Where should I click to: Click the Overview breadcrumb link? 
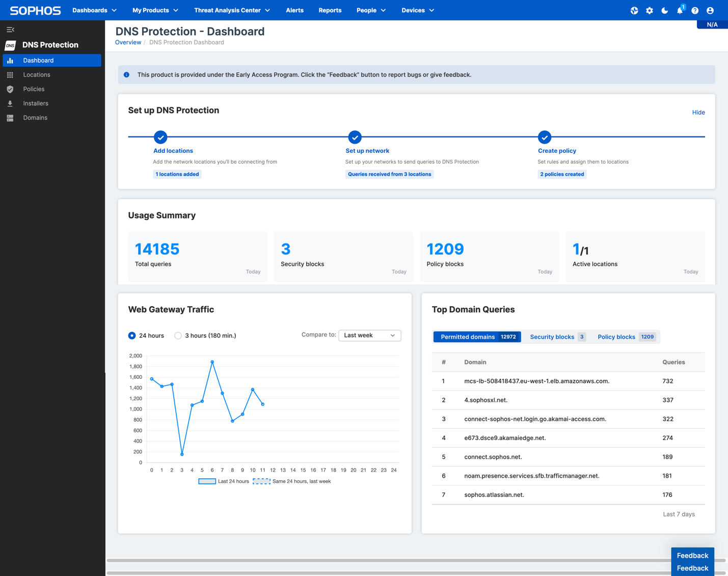click(128, 42)
